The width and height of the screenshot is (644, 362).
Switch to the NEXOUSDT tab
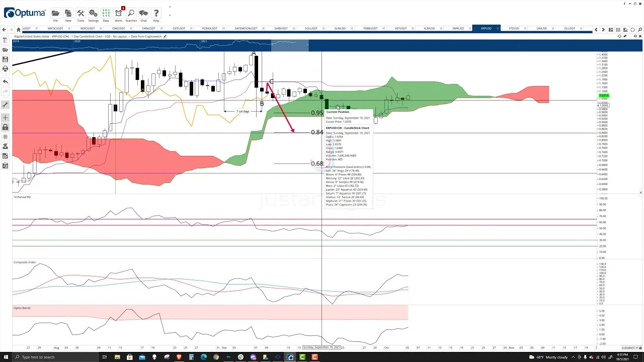coord(88,29)
